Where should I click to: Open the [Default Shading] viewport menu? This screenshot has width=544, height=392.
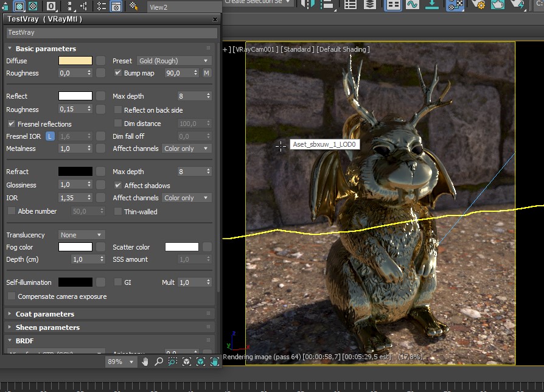point(343,49)
